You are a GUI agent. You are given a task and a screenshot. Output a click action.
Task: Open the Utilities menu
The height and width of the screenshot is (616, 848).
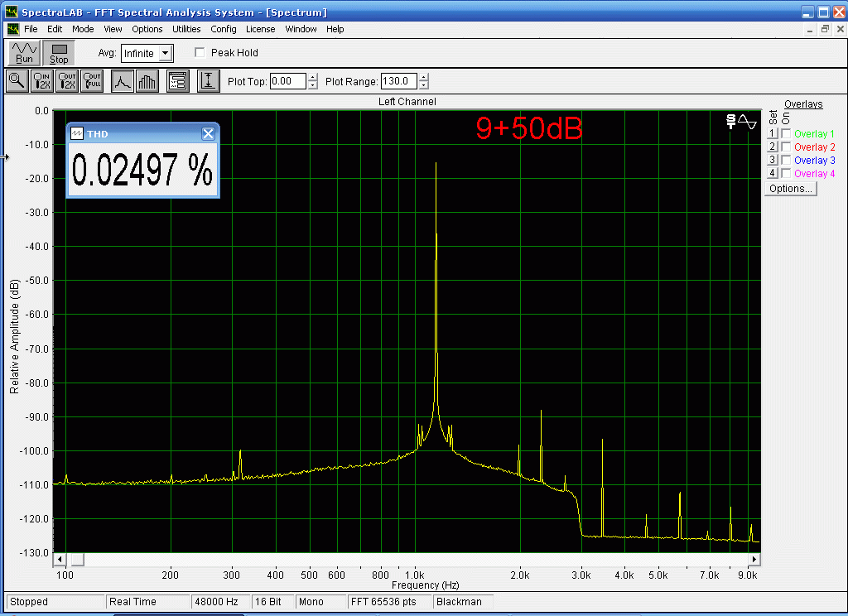(186, 29)
